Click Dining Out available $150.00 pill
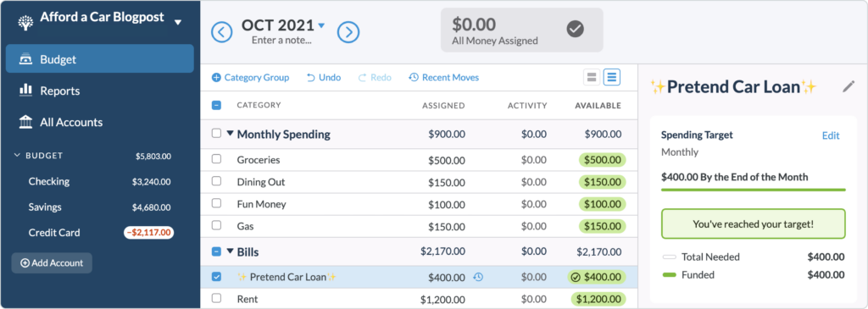868x309 pixels. [603, 182]
